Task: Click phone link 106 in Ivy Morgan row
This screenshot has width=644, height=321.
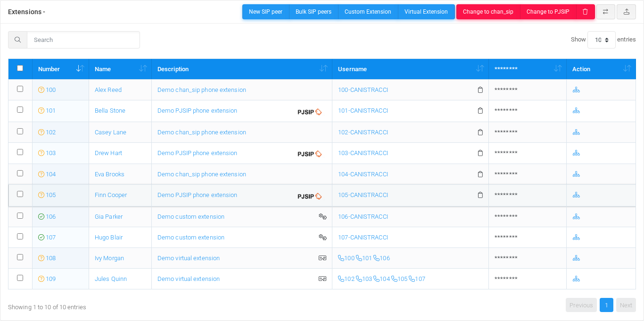Action: click(382, 258)
